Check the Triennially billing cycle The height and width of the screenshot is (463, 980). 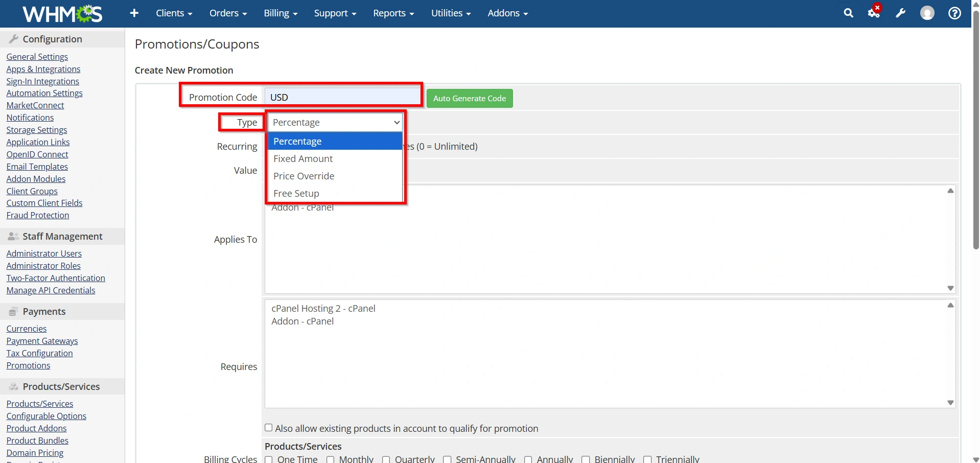tap(647, 459)
